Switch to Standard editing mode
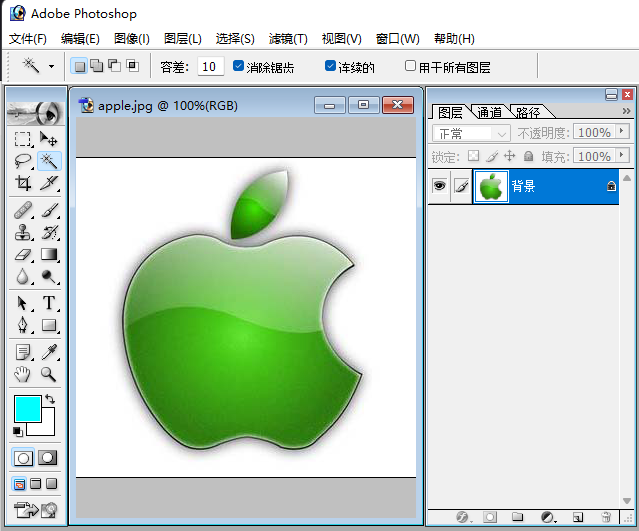 pyautogui.click(x=23, y=458)
